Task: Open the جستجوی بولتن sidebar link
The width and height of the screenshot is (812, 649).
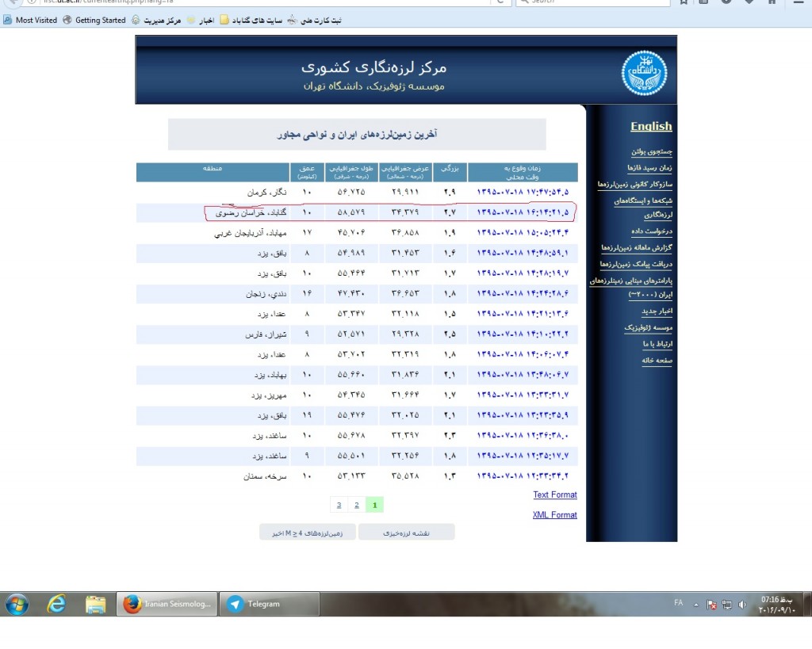Action: click(652, 151)
